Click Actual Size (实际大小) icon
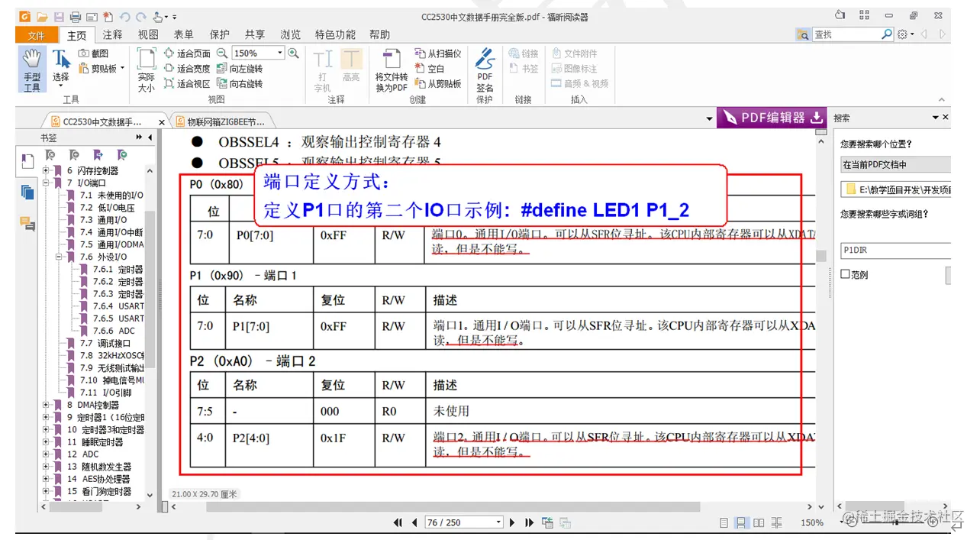 tap(147, 70)
